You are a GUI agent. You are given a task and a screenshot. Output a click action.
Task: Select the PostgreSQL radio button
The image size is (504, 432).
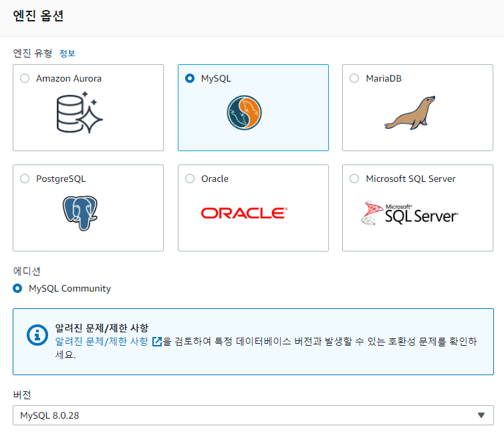(25, 179)
